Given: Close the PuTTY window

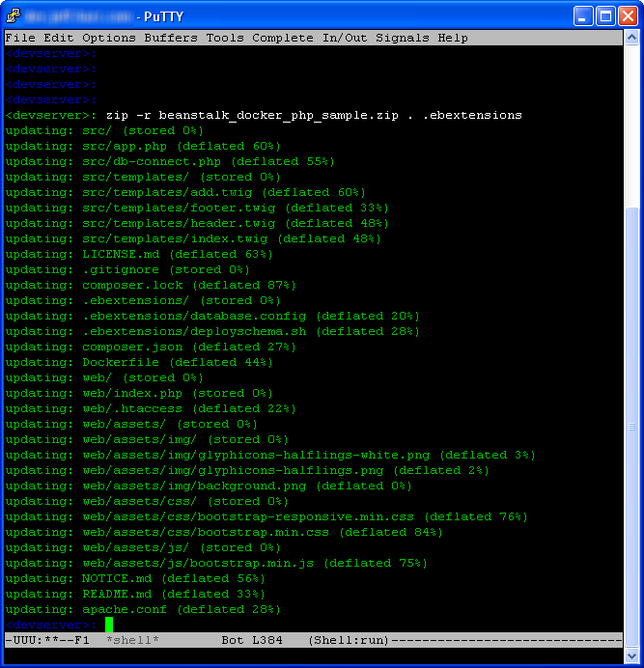Looking at the screenshot, I should [x=628, y=16].
